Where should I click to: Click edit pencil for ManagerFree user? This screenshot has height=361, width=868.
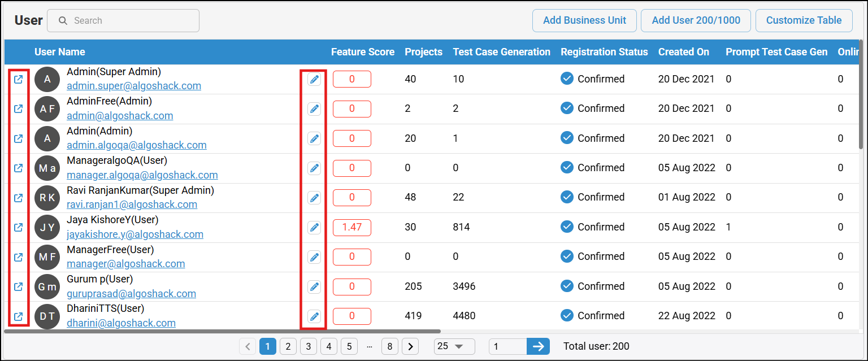314,257
